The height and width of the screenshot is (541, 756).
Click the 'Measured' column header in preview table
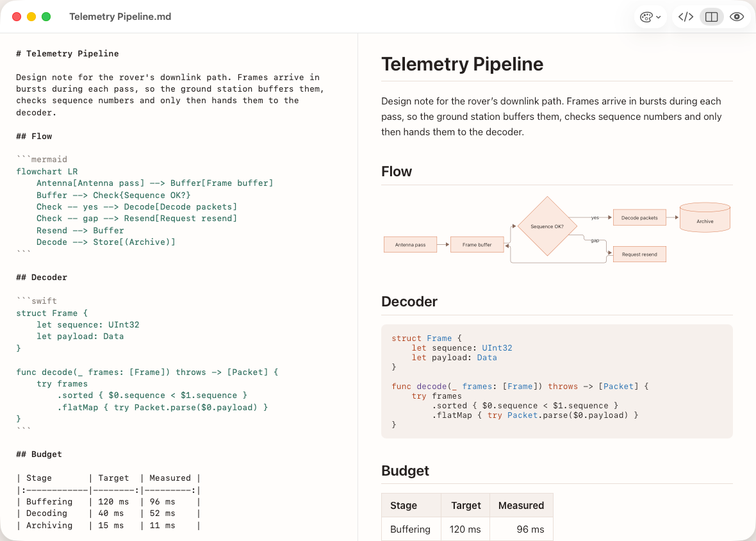pyautogui.click(x=522, y=505)
